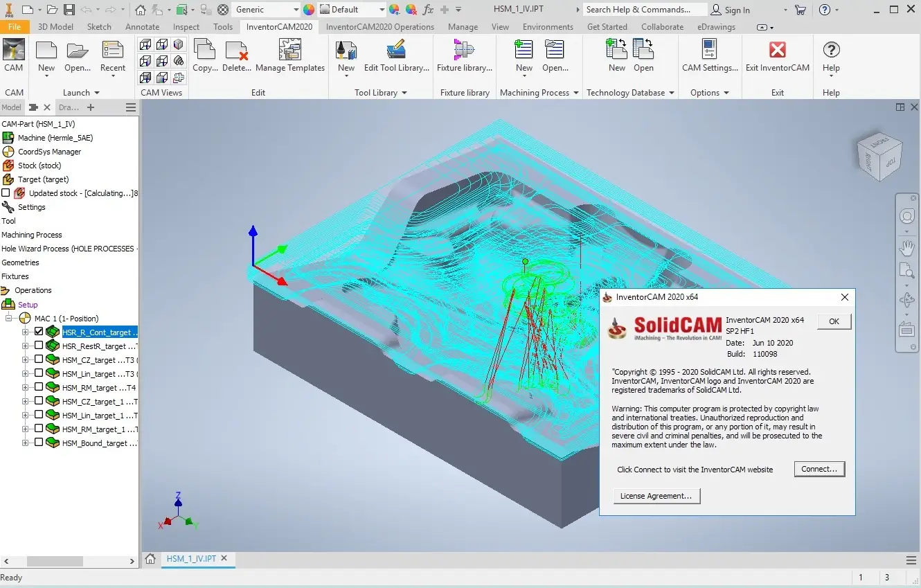Switch to the Environments ribbon tab
The height and width of the screenshot is (588, 921).
pos(548,27)
